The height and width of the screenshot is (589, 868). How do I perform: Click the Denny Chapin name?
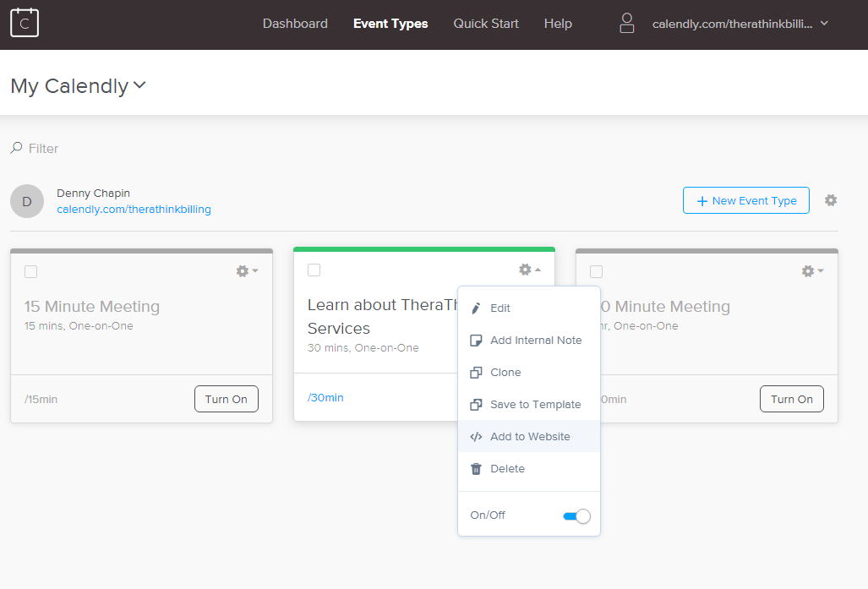(x=94, y=194)
